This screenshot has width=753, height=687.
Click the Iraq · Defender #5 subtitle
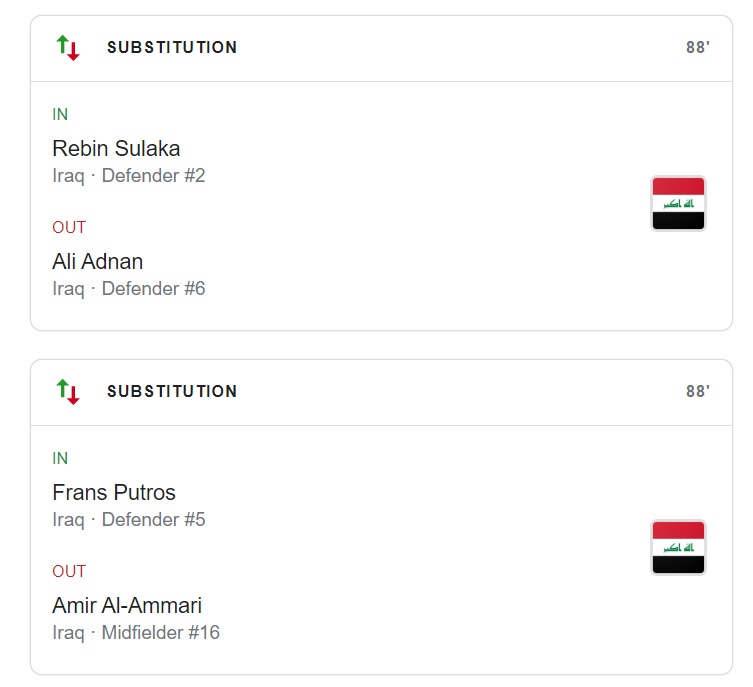(129, 520)
